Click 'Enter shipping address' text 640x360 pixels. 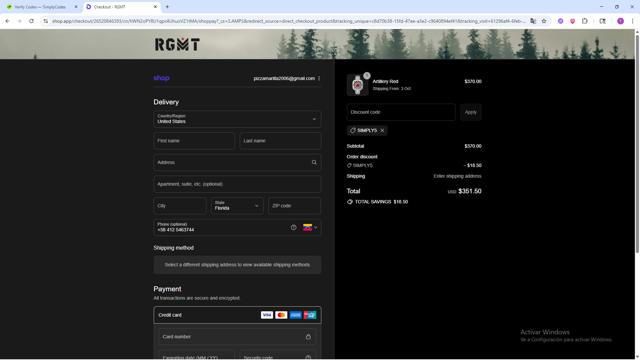tap(457, 176)
